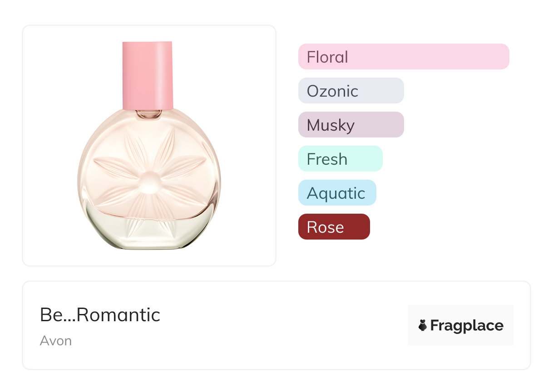Open the Be...Romantic fragrance title
Screen dimensions: 553x392
click(x=100, y=314)
